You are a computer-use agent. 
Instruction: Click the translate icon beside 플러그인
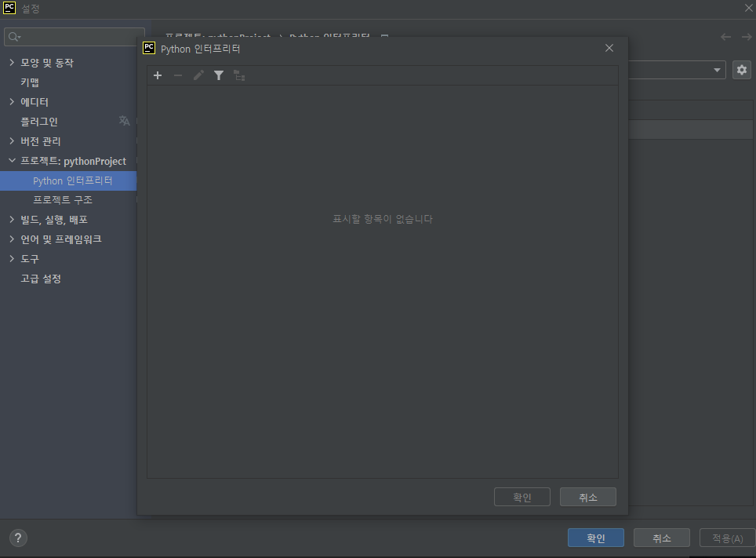[x=125, y=121]
